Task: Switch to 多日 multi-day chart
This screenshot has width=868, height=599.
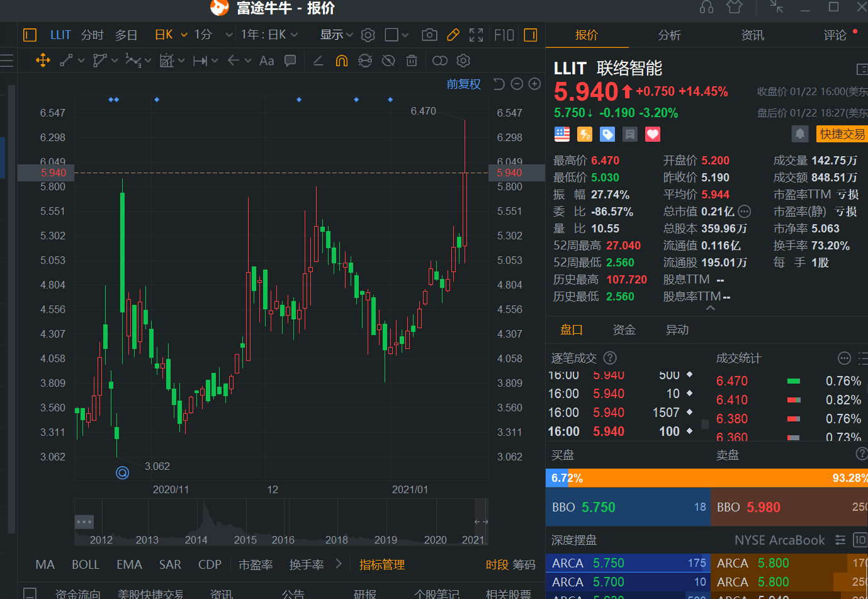Action: 126,35
